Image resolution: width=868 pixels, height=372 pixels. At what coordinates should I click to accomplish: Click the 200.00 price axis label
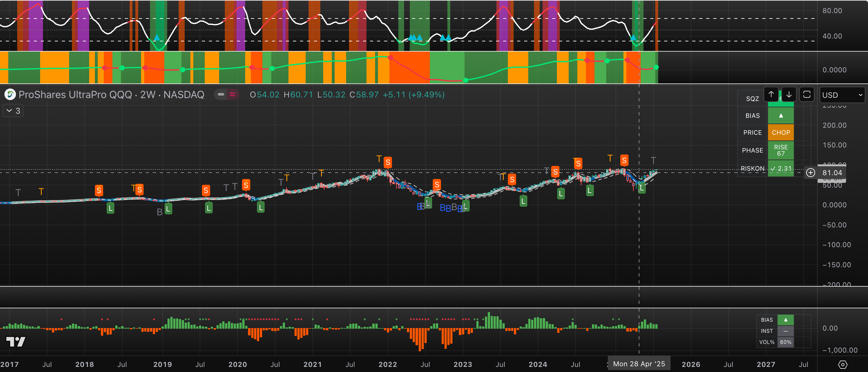point(834,125)
